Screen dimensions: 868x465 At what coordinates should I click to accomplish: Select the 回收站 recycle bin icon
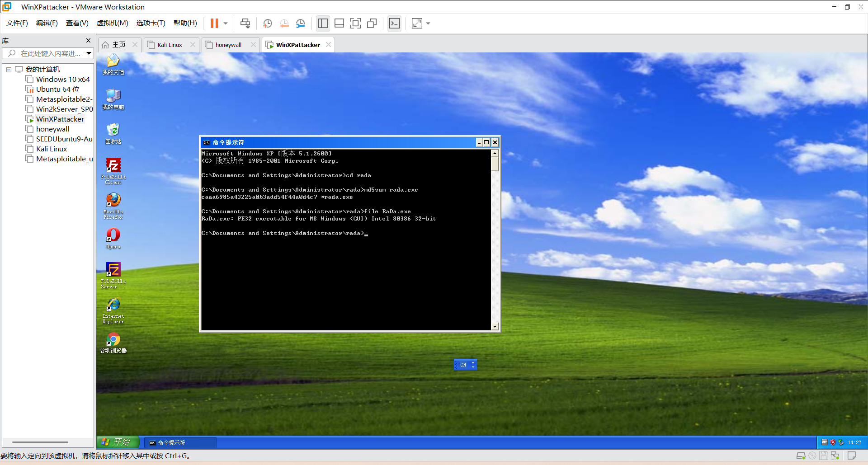point(113,134)
